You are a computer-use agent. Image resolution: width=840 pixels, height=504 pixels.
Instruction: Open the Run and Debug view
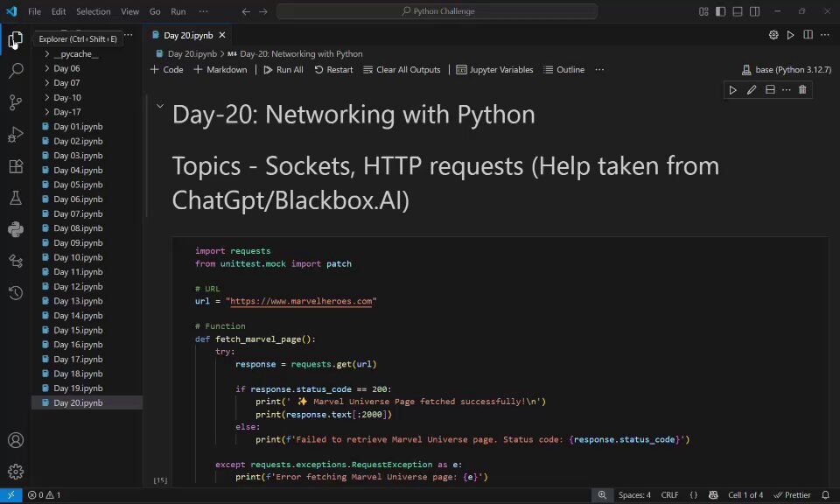[16, 134]
